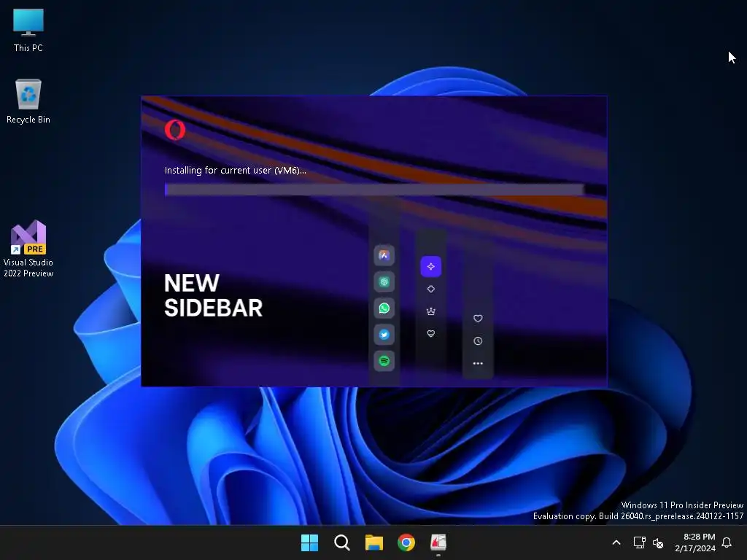Click the Aria AI icon in sidebar preview
The width and height of the screenshot is (747, 560).
(384, 256)
